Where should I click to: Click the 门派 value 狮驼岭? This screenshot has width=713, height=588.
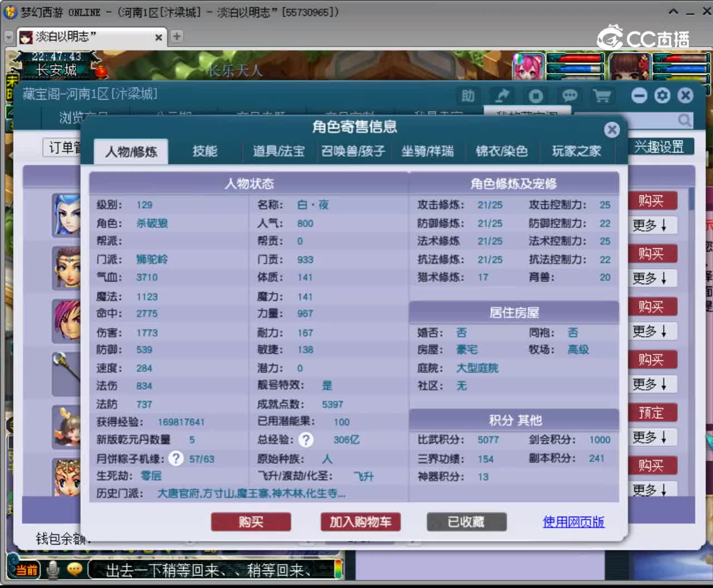point(152,259)
